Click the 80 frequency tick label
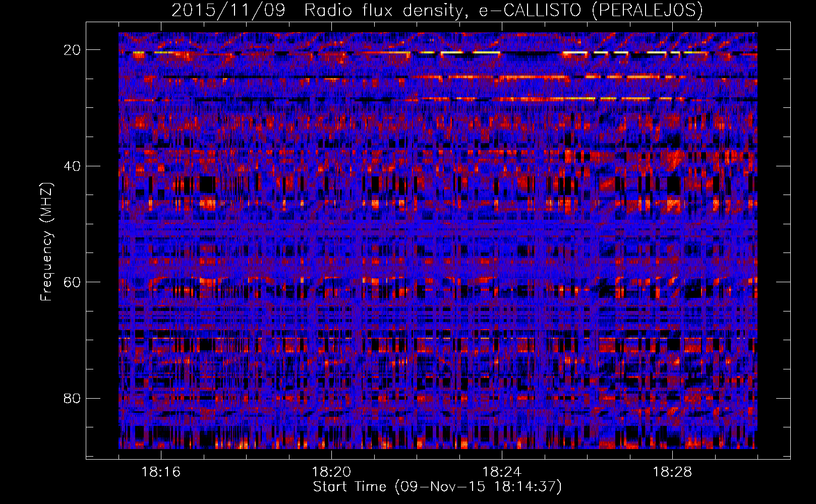Viewport: 816px width, 504px height. click(72, 399)
